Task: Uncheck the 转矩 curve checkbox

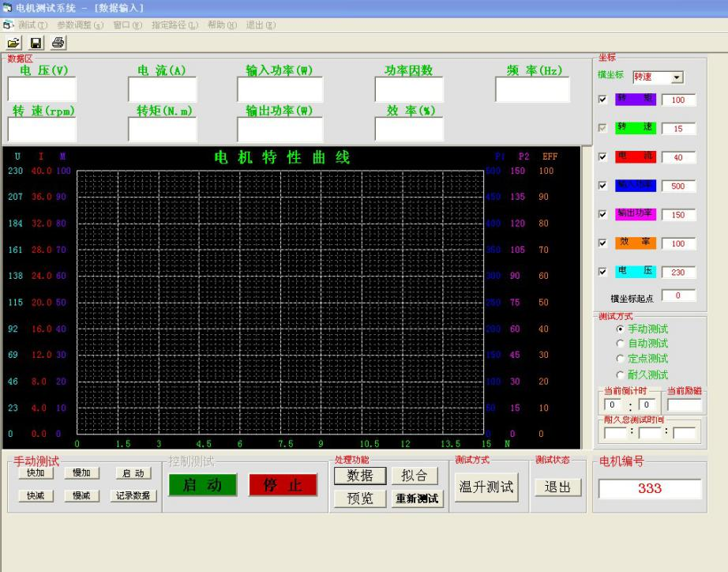Action: click(603, 100)
